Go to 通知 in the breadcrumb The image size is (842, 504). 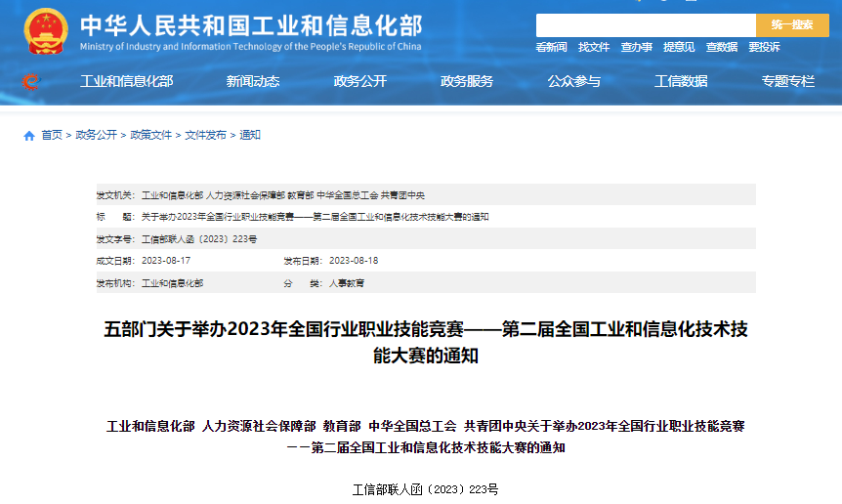click(x=250, y=135)
